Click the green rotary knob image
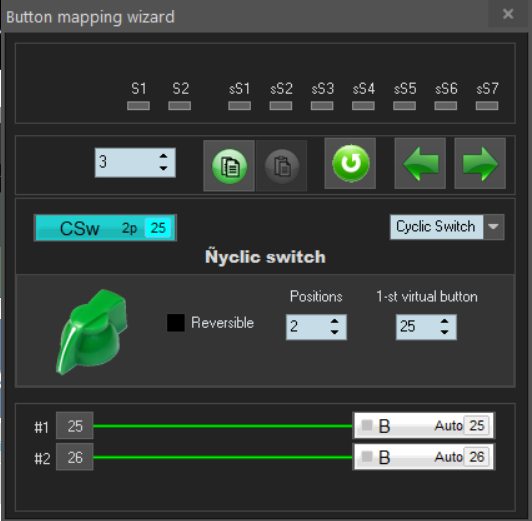 92,332
